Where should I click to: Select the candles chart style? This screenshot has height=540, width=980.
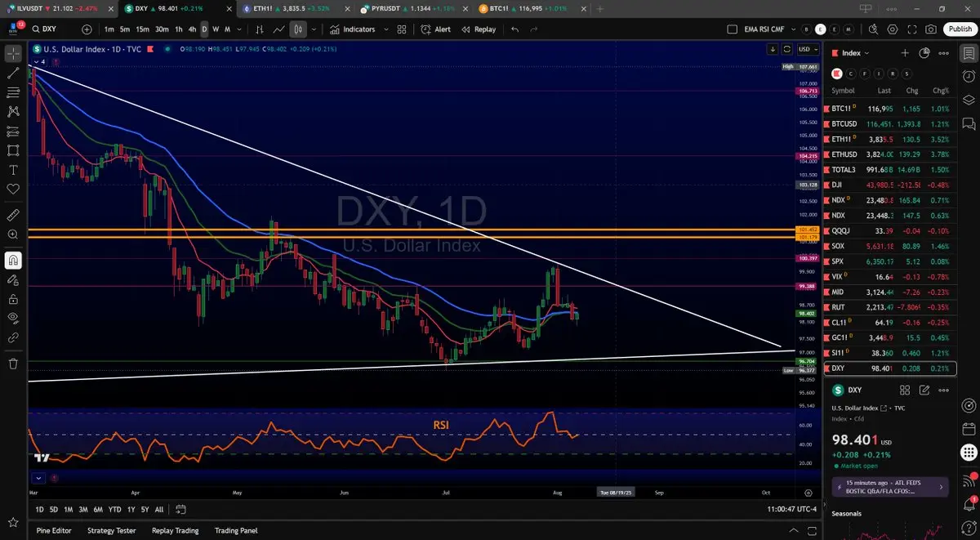point(298,29)
